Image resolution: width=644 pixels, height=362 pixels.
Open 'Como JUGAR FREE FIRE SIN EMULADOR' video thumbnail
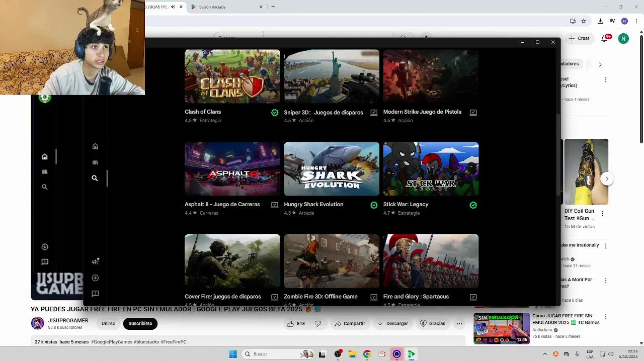[x=502, y=328]
